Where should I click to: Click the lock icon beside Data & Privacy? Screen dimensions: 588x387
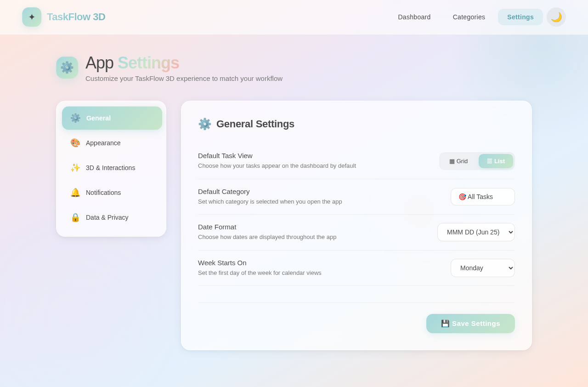(x=75, y=217)
